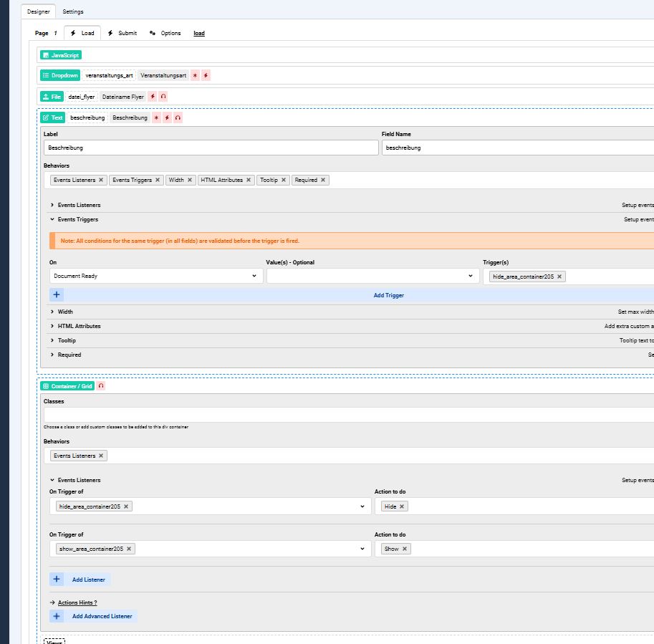
Task: Click the asterisk icon on the Dropdown row
Action: pos(195,75)
